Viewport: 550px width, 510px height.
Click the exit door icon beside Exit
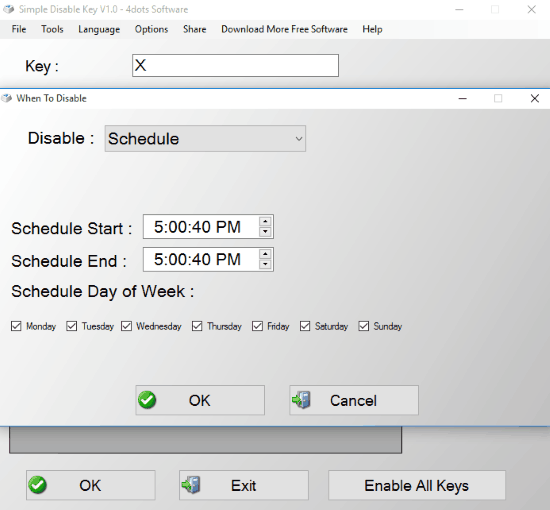click(191, 485)
